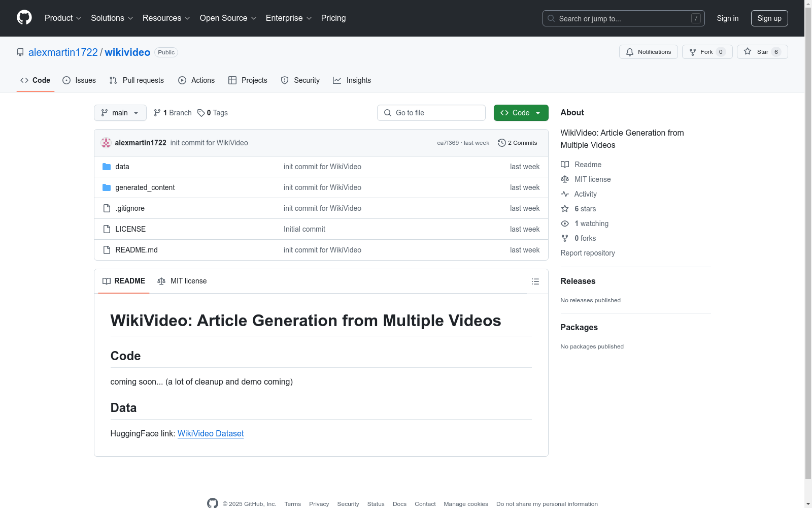Screen dimensions: 812x508
Task: Open the WikiVideo Dataset HuggingFace link
Action: pos(211,433)
